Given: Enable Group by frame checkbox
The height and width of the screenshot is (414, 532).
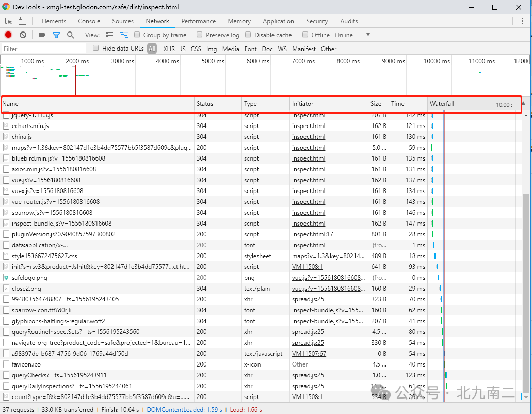Looking at the screenshot, I should (137, 35).
